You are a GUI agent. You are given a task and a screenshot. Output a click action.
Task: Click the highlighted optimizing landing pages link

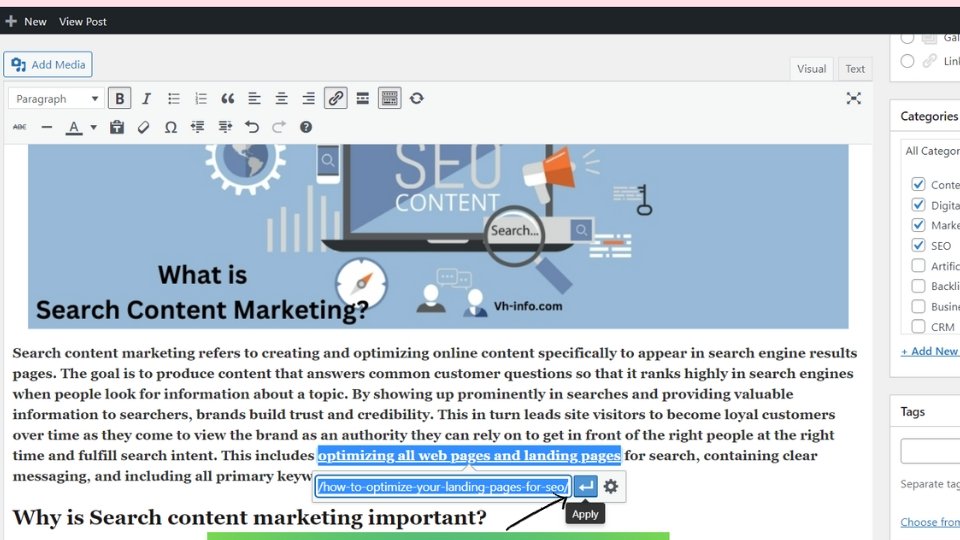pyautogui.click(x=469, y=456)
